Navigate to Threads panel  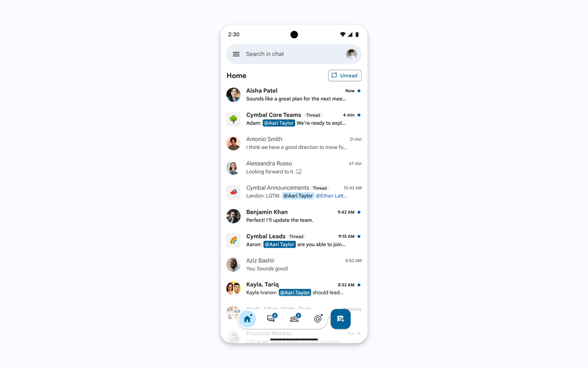tap(270, 319)
